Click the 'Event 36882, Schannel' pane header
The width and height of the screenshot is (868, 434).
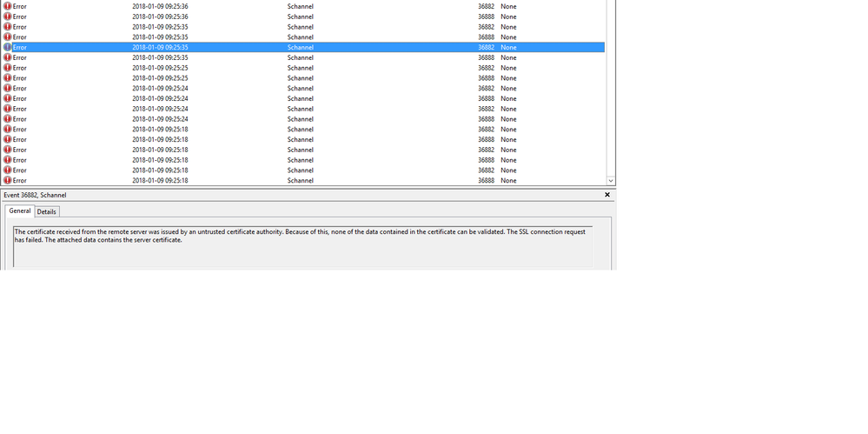coord(35,195)
